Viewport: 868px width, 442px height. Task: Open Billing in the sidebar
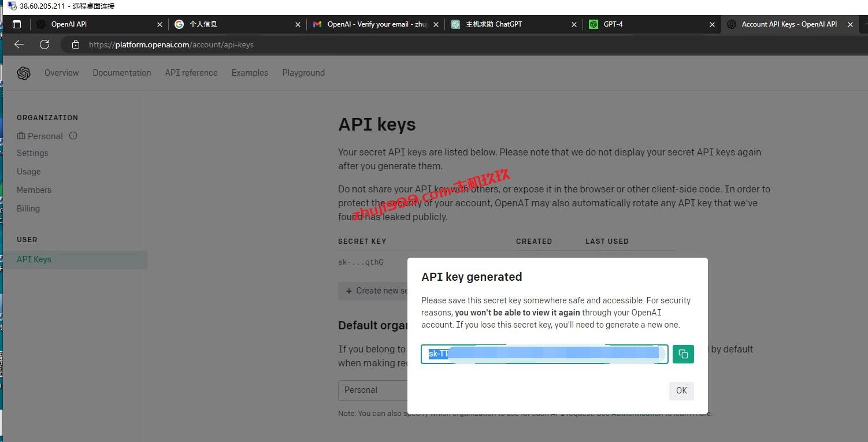(28, 209)
